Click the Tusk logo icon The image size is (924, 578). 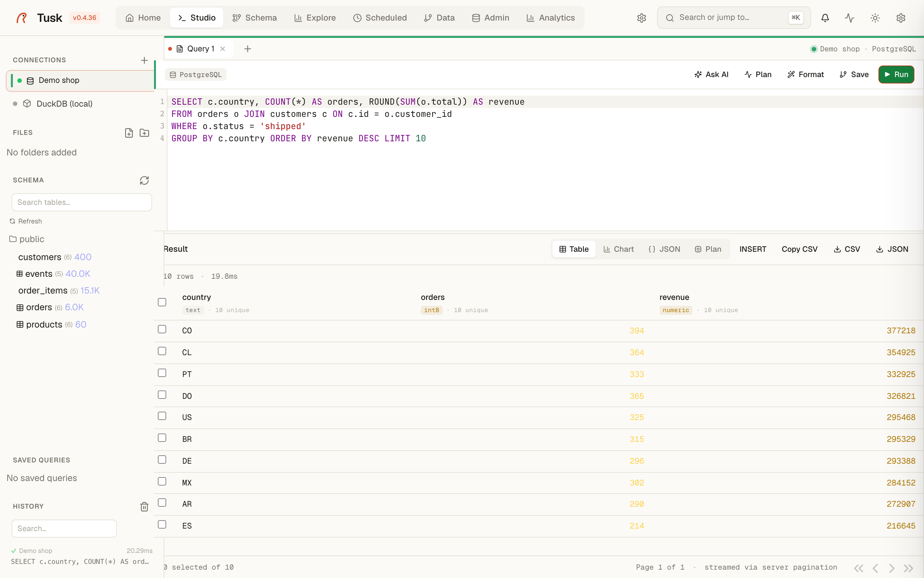pyautogui.click(x=22, y=18)
